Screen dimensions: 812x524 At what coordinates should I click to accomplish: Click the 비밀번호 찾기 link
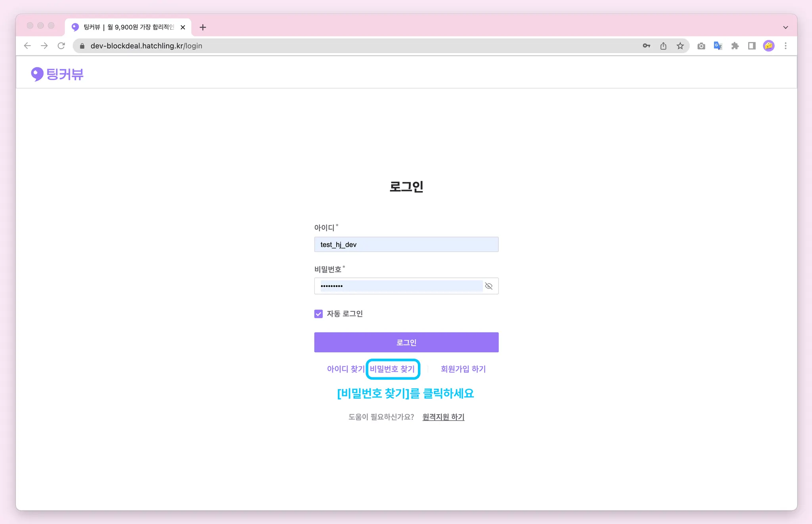click(392, 369)
